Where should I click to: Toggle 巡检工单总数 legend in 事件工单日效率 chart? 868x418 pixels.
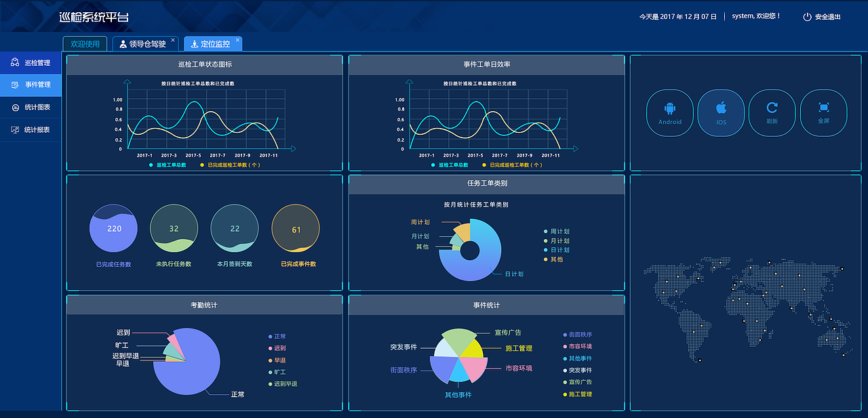coord(449,165)
